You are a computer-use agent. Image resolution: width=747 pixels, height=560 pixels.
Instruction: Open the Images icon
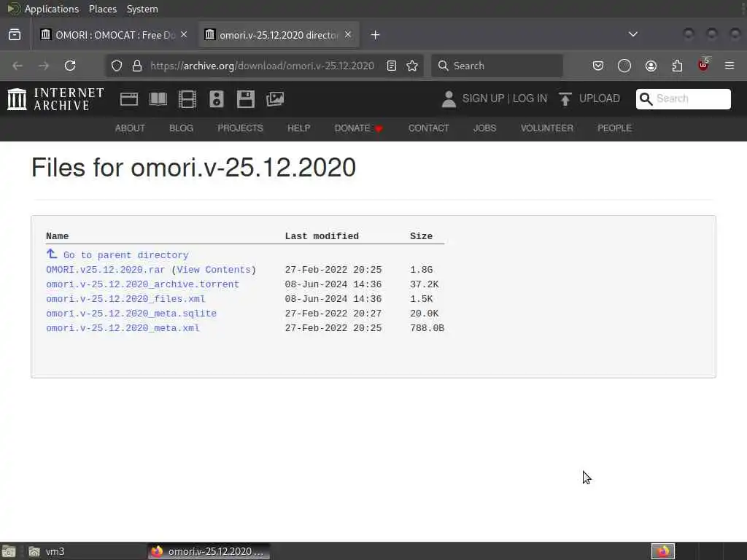(x=275, y=99)
